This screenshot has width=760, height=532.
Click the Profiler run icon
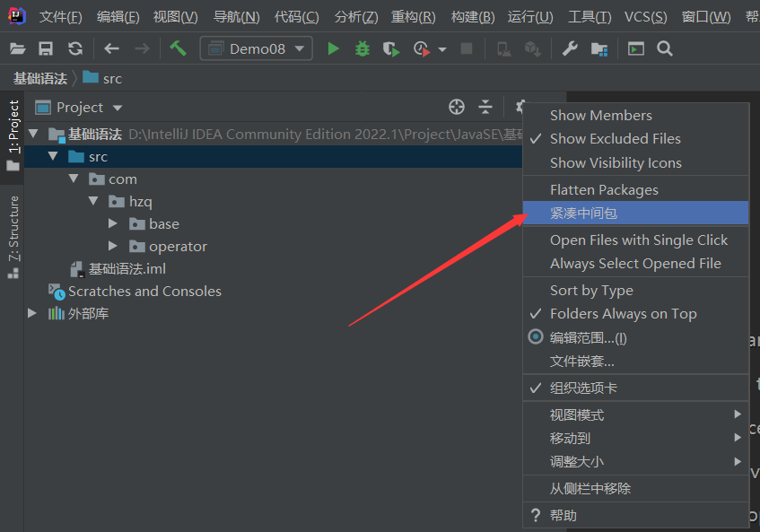click(x=421, y=49)
